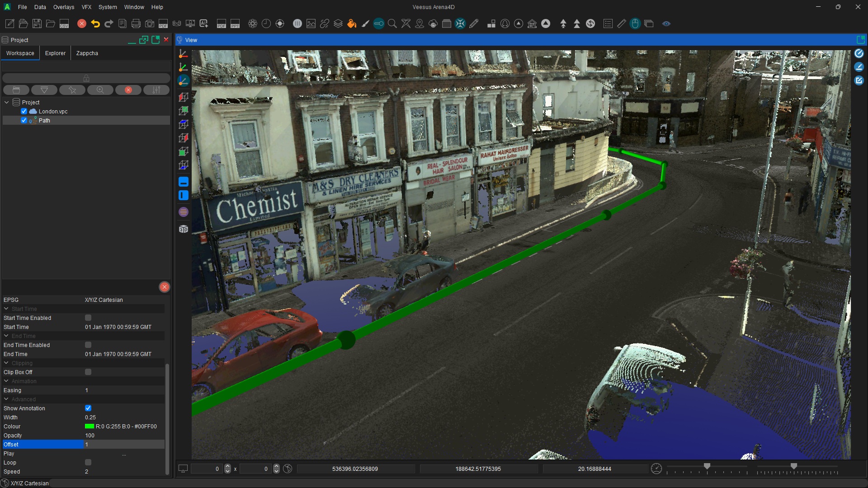
Task: Click the printer icon in toolbar
Action: coord(136,24)
